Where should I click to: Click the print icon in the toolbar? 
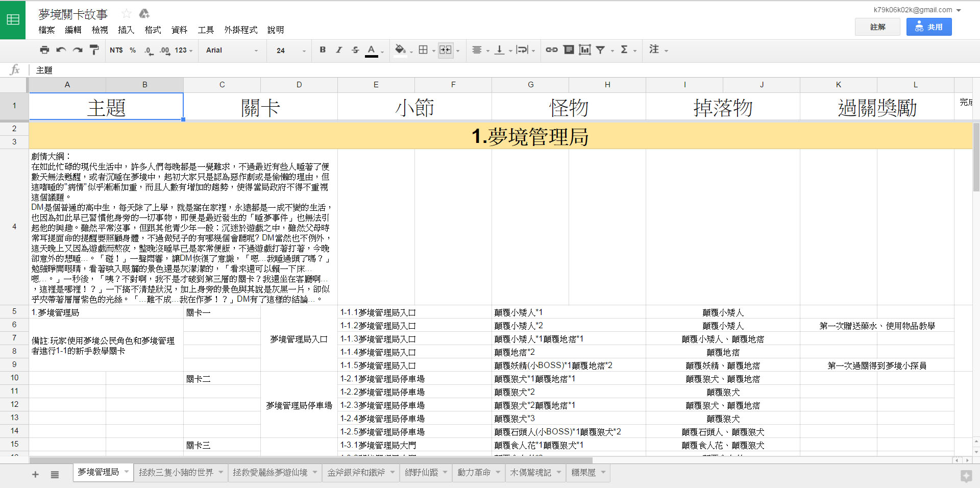coord(44,50)
